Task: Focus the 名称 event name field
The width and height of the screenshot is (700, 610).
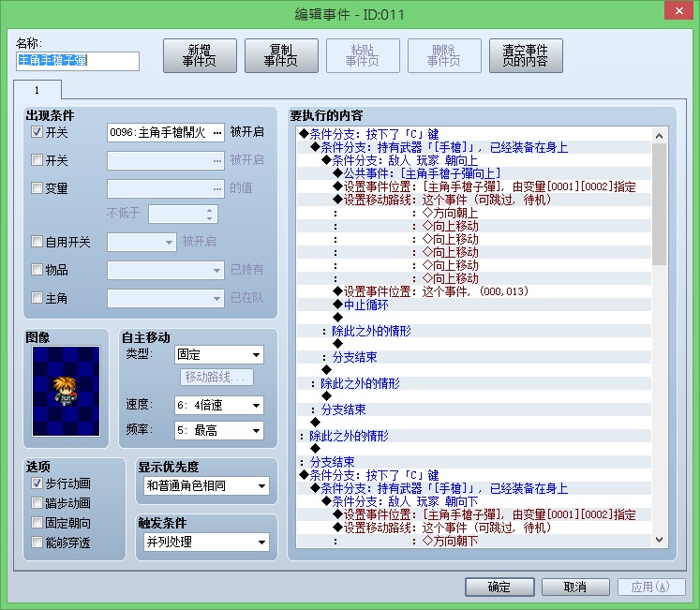Action: 78,61
